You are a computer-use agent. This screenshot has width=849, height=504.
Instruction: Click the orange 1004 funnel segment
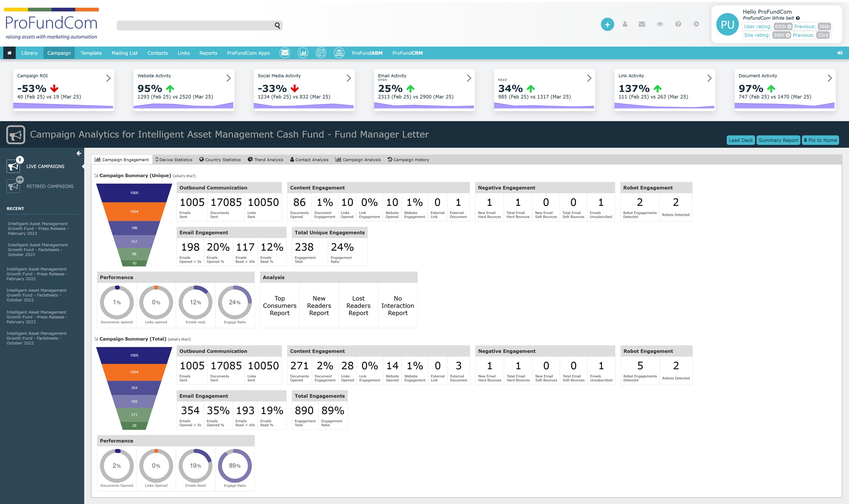click(x=134, y=212)
